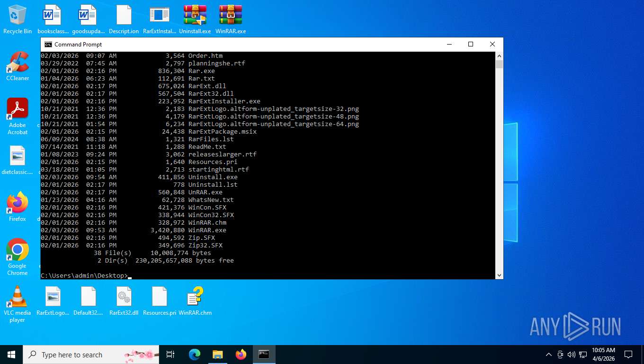Click the 'bytes free' summary line
644x364 pixels.
[x=166, y=260]
